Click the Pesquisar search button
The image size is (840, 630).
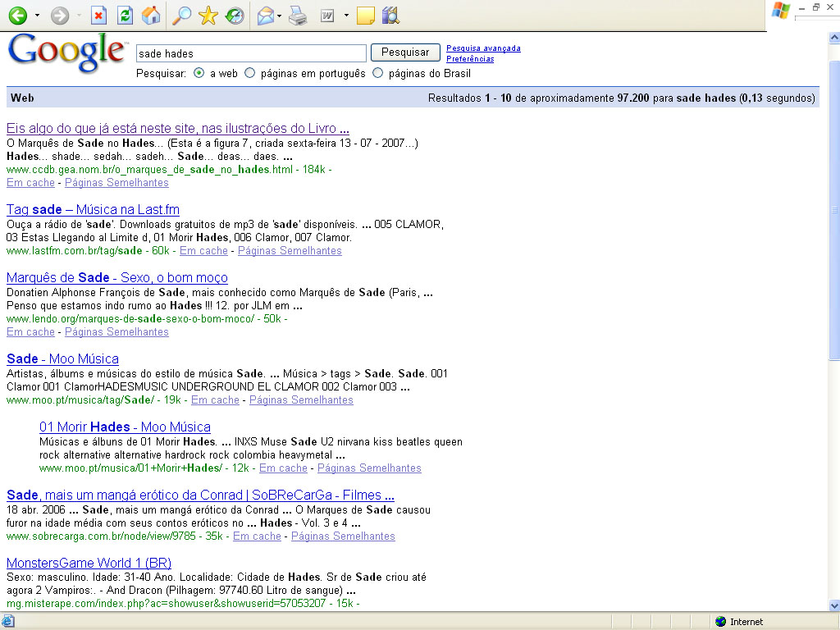[405, 52]
